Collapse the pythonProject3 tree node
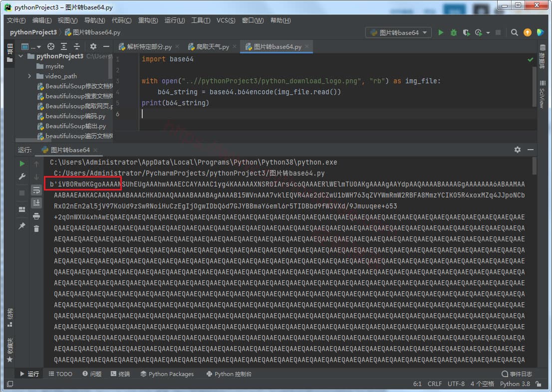The image size is (552, 392). click(x=20, y=56)
